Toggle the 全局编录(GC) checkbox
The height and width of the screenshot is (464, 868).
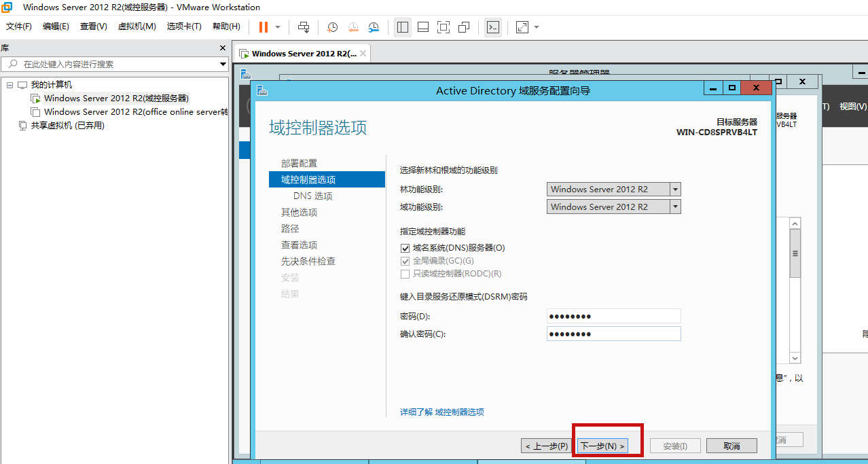[x=406, y=262]
